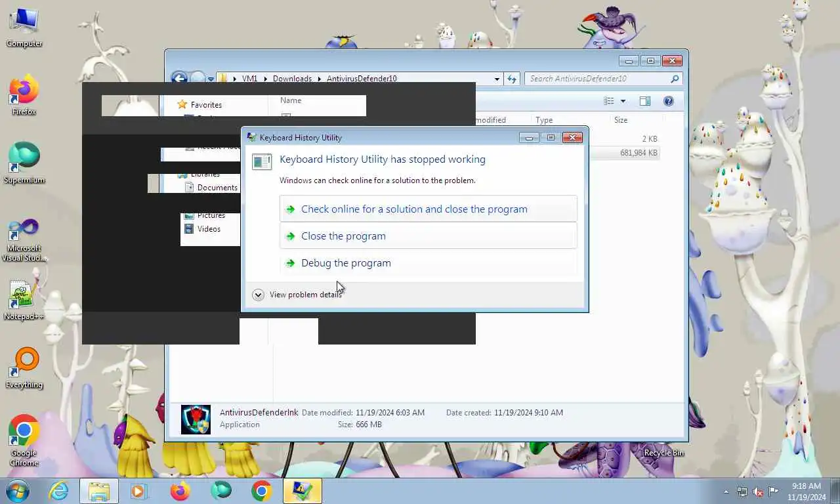The height and width of the screenshot is (504, 840).
Task: Close the Explorer window
Action: point(671,61)
